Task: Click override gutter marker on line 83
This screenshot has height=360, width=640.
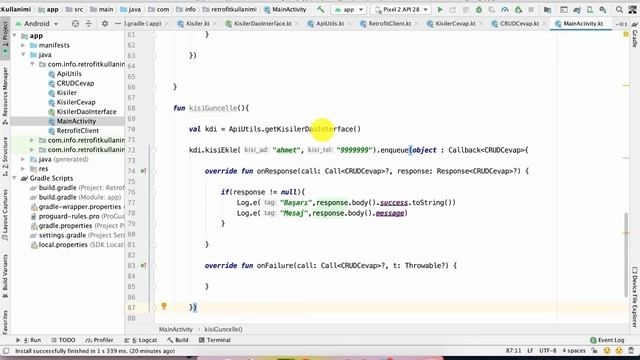Action: [x=143, y=265]
